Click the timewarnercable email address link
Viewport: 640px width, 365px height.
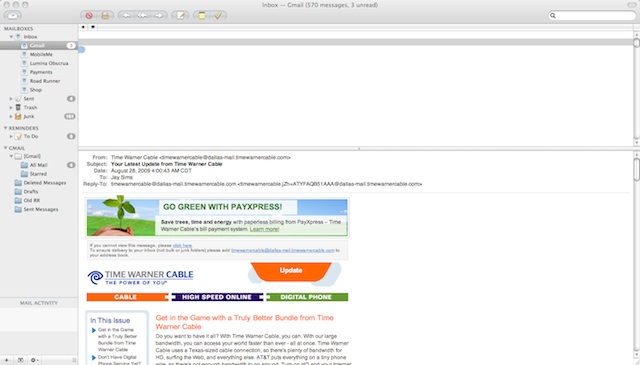(283, 250)
